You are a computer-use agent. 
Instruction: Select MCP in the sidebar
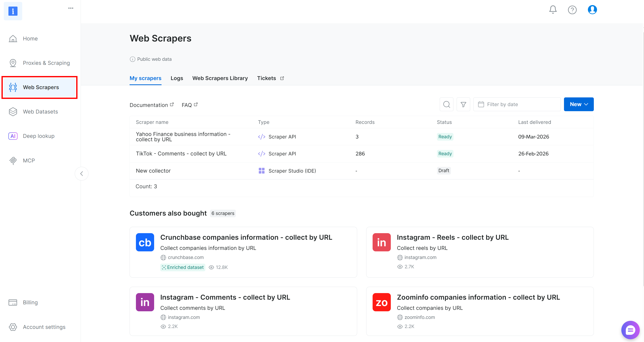click(x=29, y=161)
